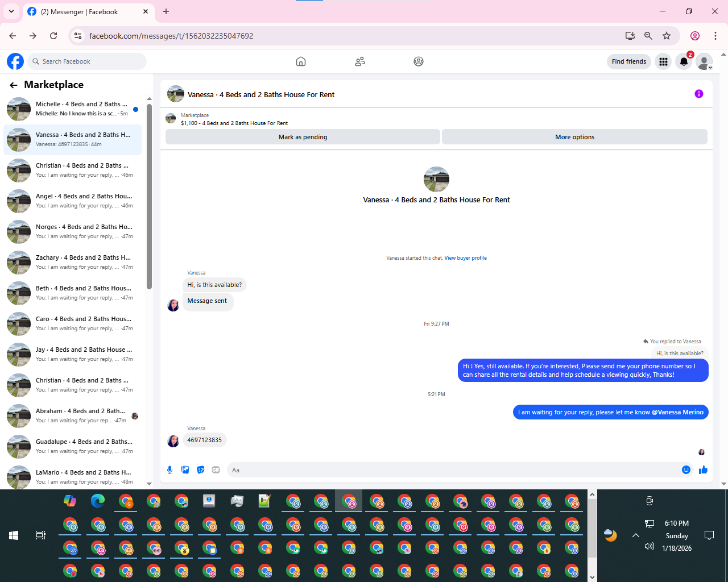Open the Groups icon in top navigation
The height and width of the screenshot is (582, 728).
click(x=419, y=61)
